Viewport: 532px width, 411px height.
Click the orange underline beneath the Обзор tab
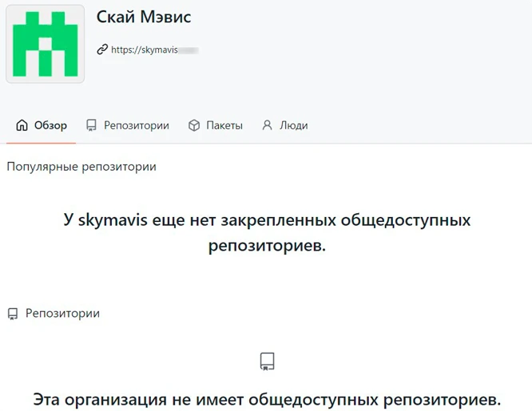(41, 143)
